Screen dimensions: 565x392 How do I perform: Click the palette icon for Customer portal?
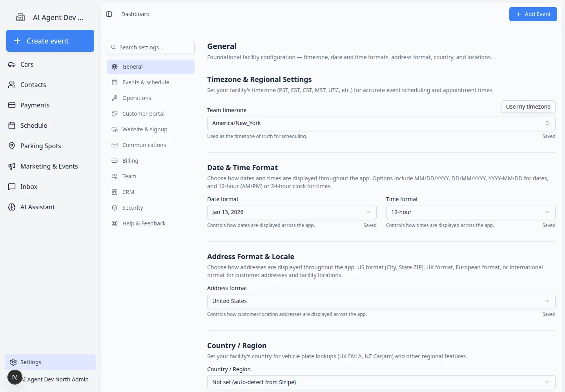tap(115, 114)
